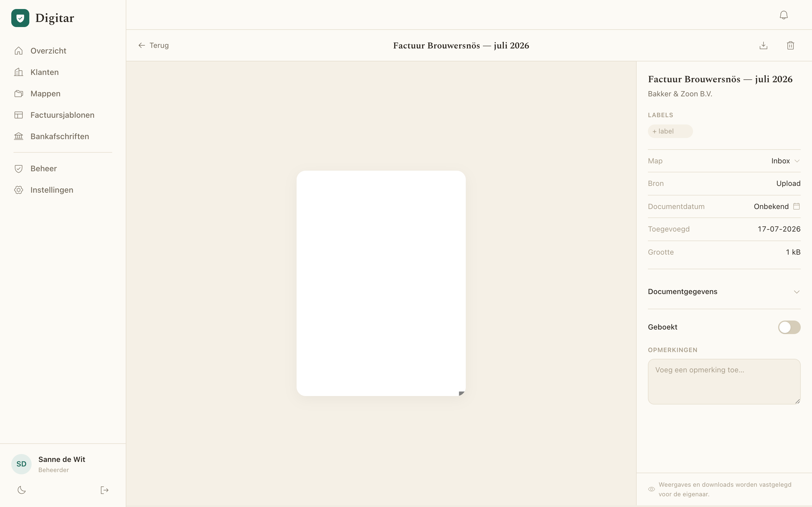Open the Documentdatum calendar picker
812x507 pixels.
tap(796, 206)
